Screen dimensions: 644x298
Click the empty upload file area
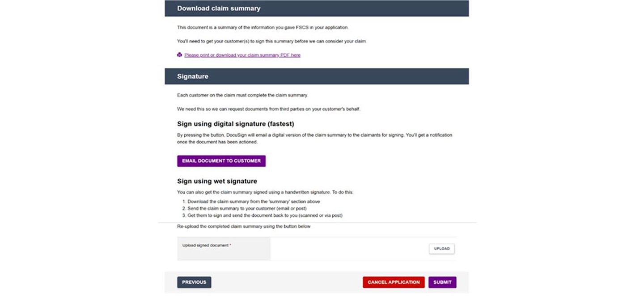point(349,249)
